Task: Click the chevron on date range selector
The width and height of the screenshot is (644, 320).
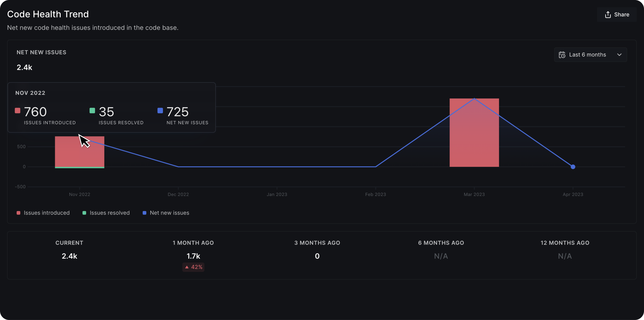Action: coord(619,55)
